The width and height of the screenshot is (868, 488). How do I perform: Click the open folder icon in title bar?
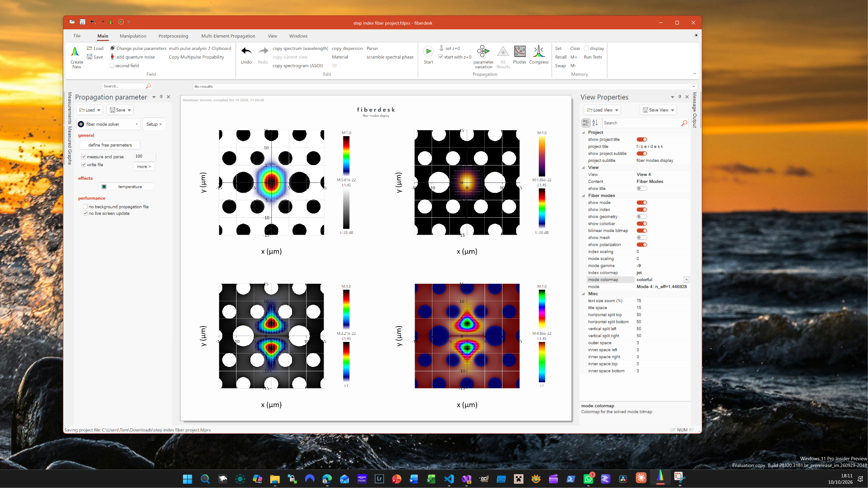(x=72, y=22)
